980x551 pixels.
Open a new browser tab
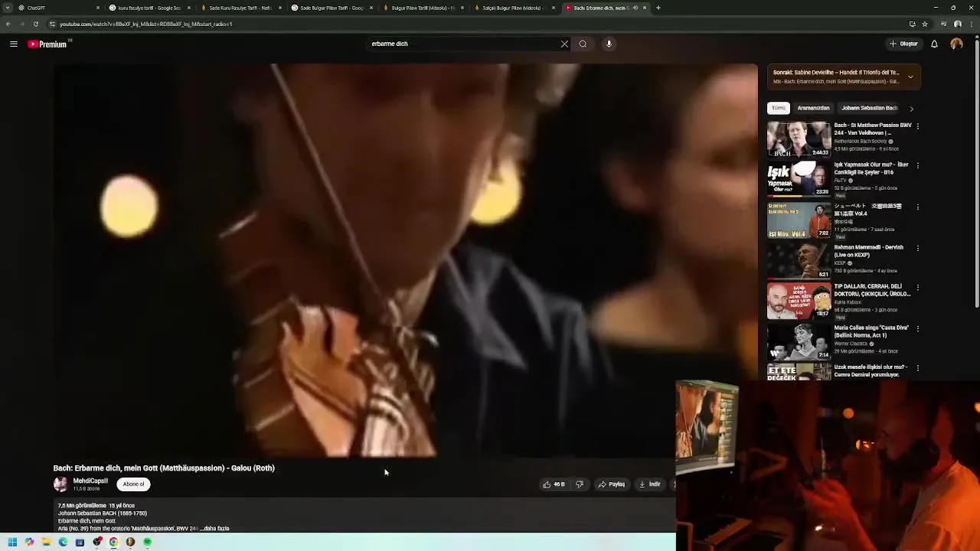pos(658,8)
